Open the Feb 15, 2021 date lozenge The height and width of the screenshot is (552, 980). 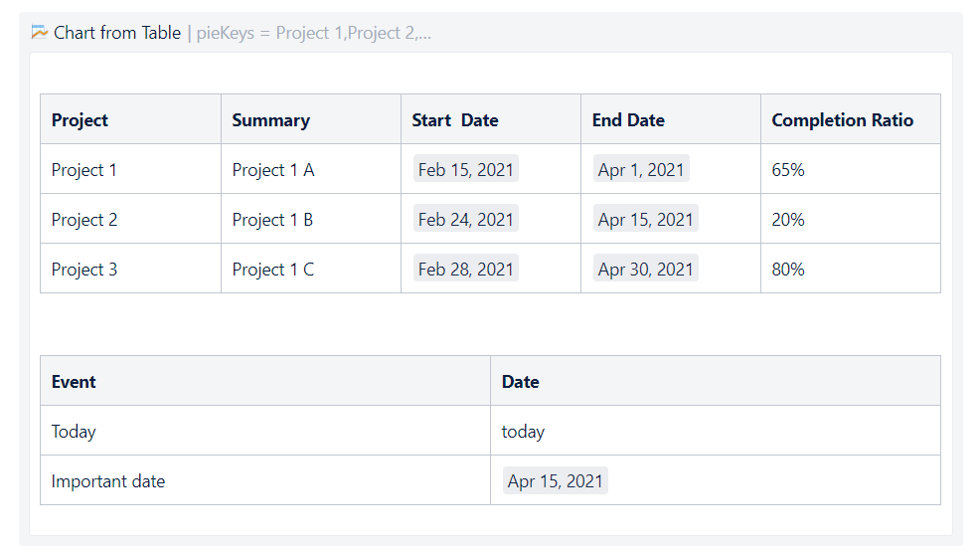coord(465,169)
